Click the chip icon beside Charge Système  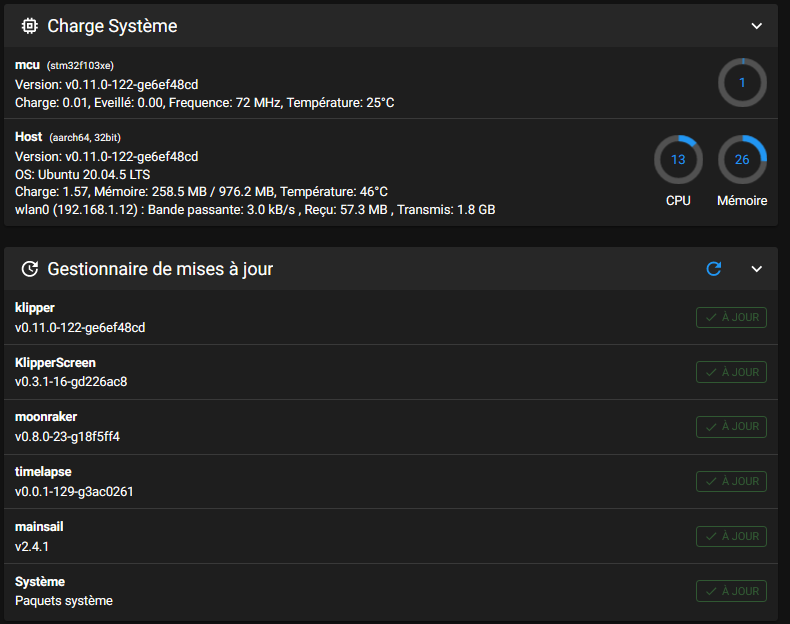[x=30, y=26]
